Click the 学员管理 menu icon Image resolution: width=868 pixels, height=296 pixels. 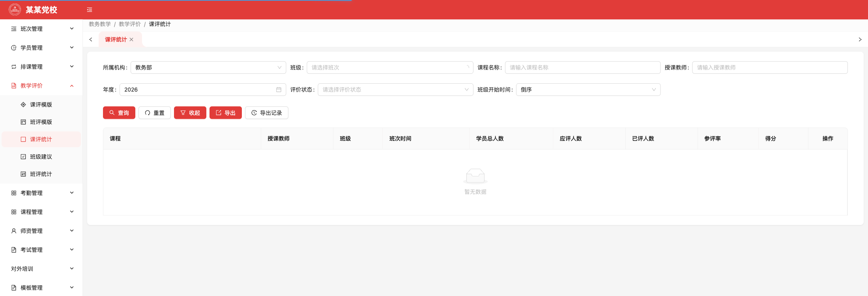tap(14, 48)
